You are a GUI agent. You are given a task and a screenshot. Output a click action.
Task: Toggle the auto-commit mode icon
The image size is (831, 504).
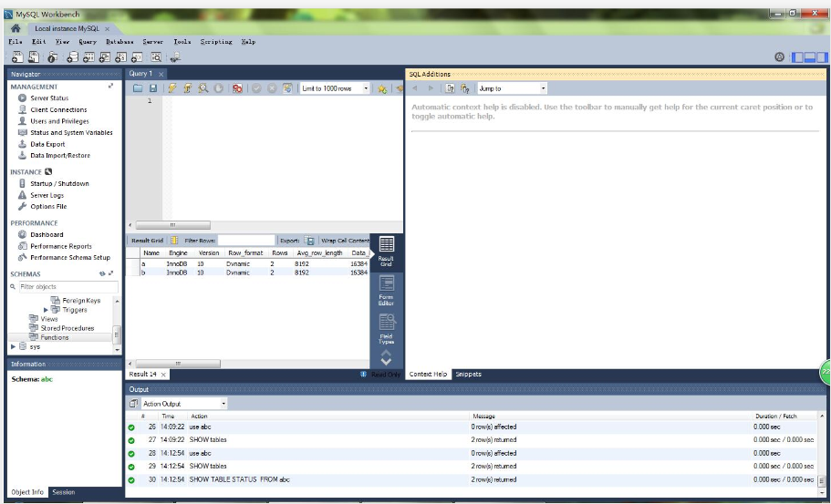287,88
